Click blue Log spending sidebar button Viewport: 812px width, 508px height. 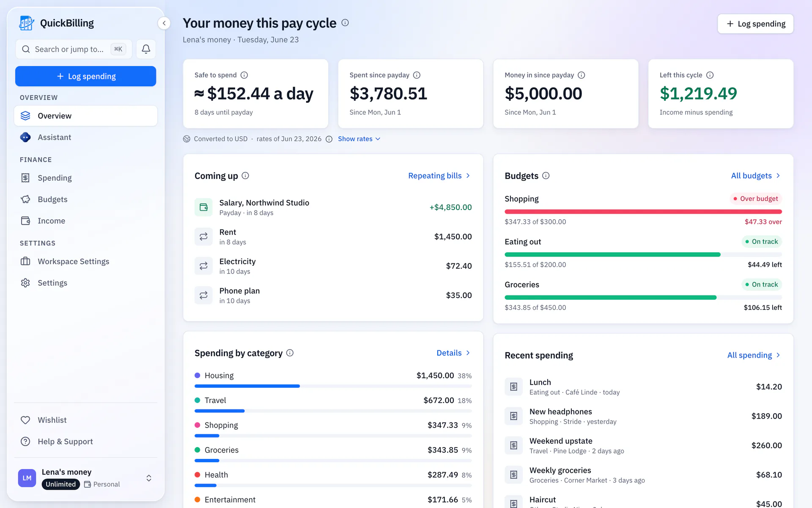(x=85, y=76)
